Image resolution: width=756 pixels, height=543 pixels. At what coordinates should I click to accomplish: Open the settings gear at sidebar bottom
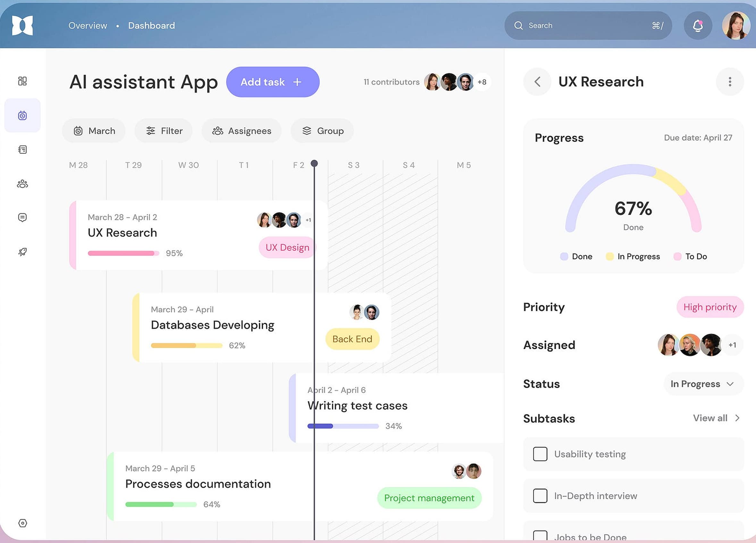click(x=22, y=523)
